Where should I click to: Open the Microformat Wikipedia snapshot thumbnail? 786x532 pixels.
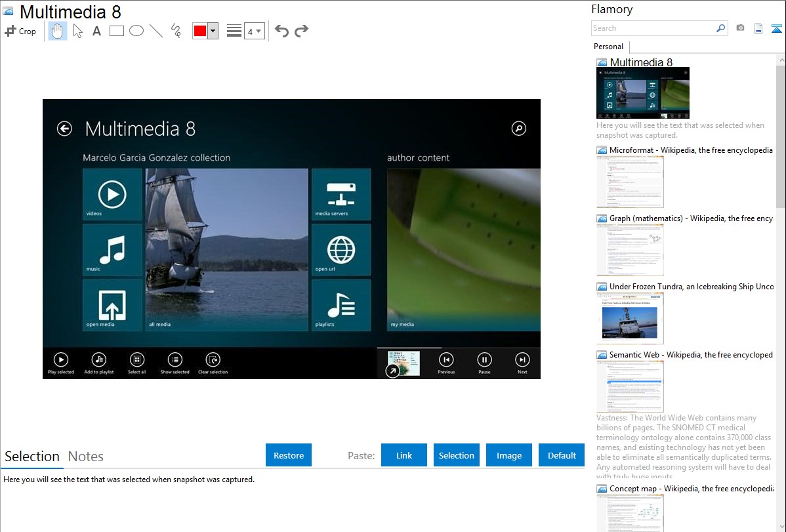point(630,182)
